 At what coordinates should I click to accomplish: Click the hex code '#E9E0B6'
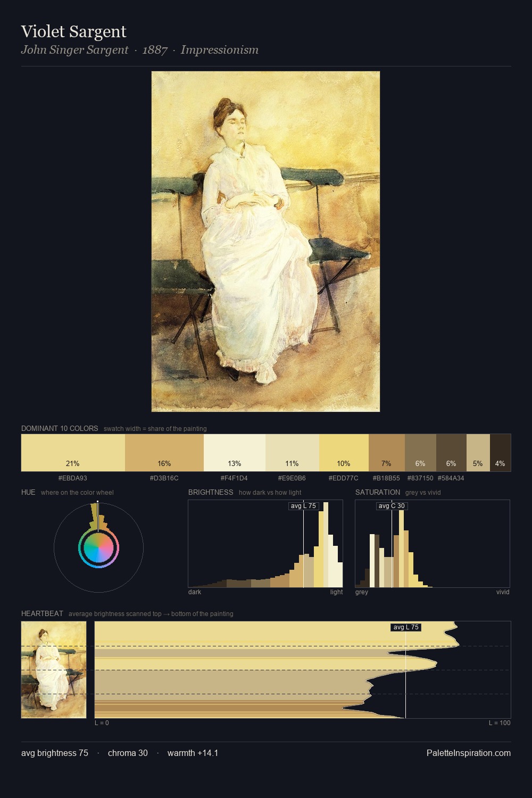pos(292,478)
